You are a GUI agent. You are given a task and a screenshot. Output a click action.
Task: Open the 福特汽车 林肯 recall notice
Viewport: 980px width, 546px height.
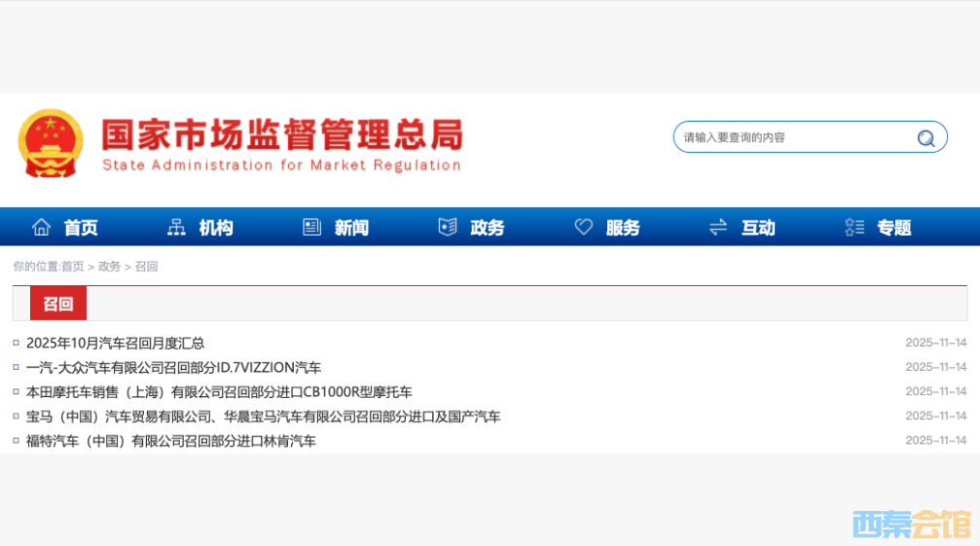(170, 441)
